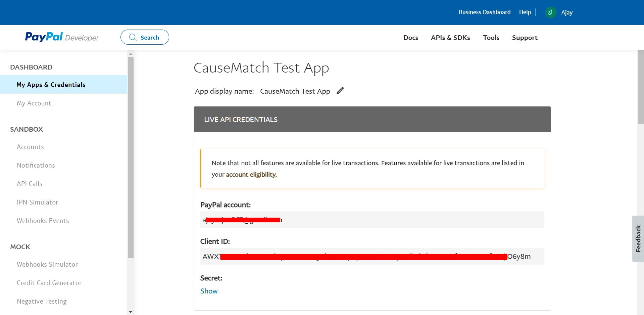Image resolution: width=644 pixels, height=315 pixels.
Task: Click the pencil icon to edit app name
Action: (340, 91)
